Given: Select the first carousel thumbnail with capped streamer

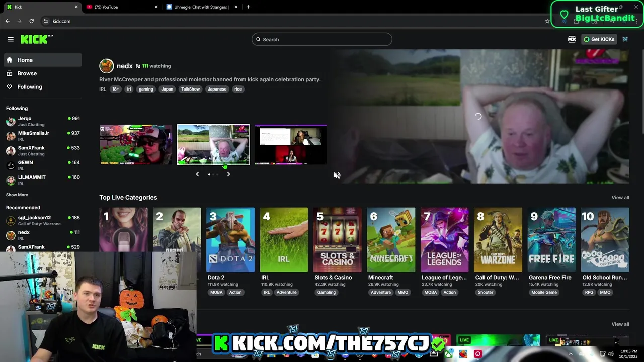Looking at the screenshot, I should pyautogui.click(x=136, y=145).
